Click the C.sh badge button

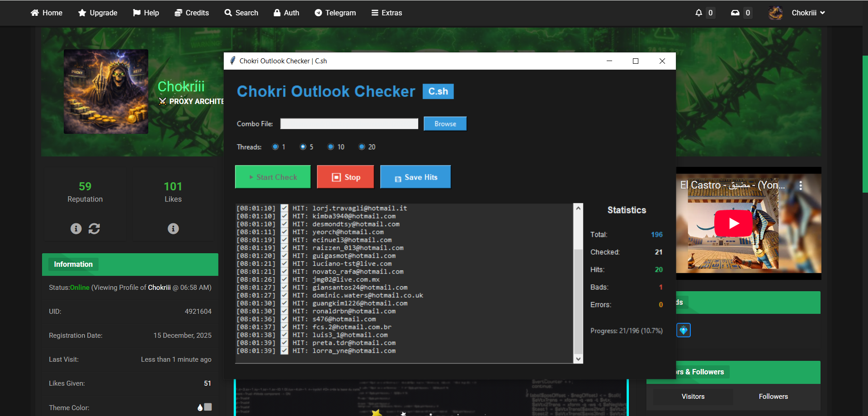438,91
